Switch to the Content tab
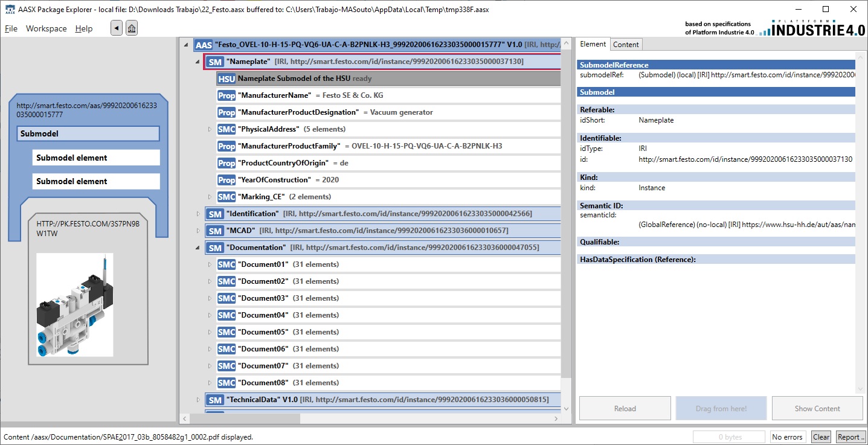The width and height of the screenshot is (868, 445). 626,44
